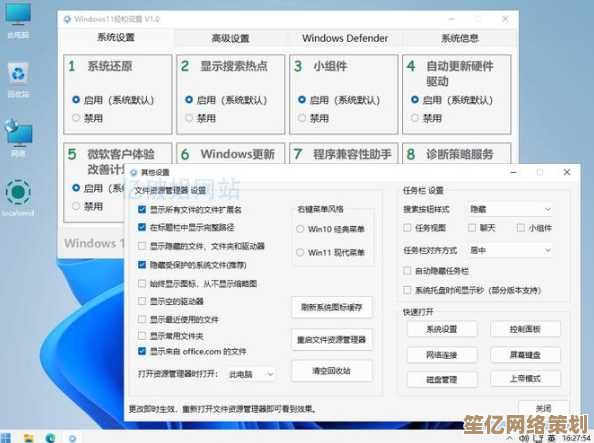Click the Windows Start button on the taskbar
The width and height of the screenshot is (594, 443).
[6, 438]
